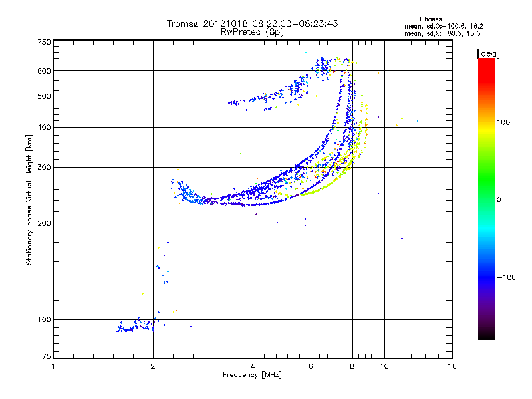Viewport: 532px width, 399px height.
Task: Click the y-axis tick label '300'
Action: pyautogui.click(x=45, y=168)
